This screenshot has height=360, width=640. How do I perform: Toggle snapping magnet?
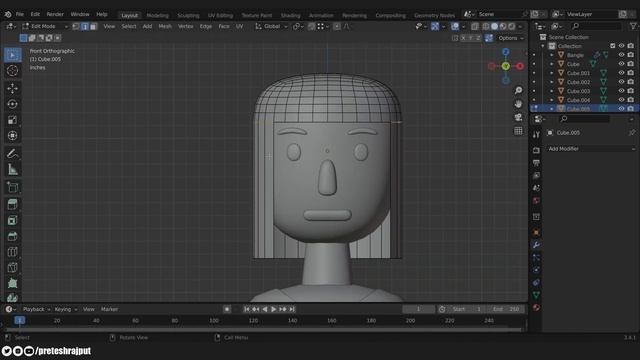(x=311, y=27)
